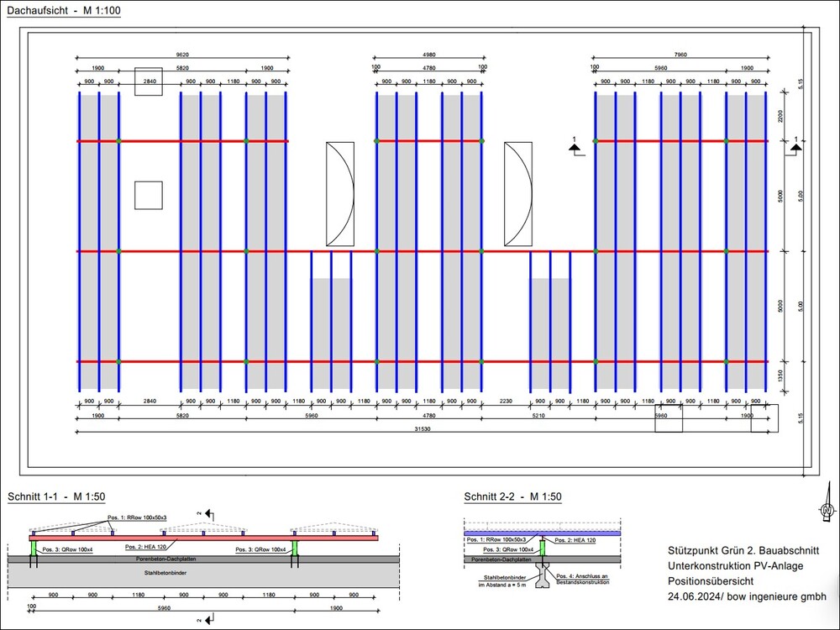This screenshot has height=630, width=840.
Task: Select the 'Schnitt 1-1 - M 1:50' heading
Action: 56,496
